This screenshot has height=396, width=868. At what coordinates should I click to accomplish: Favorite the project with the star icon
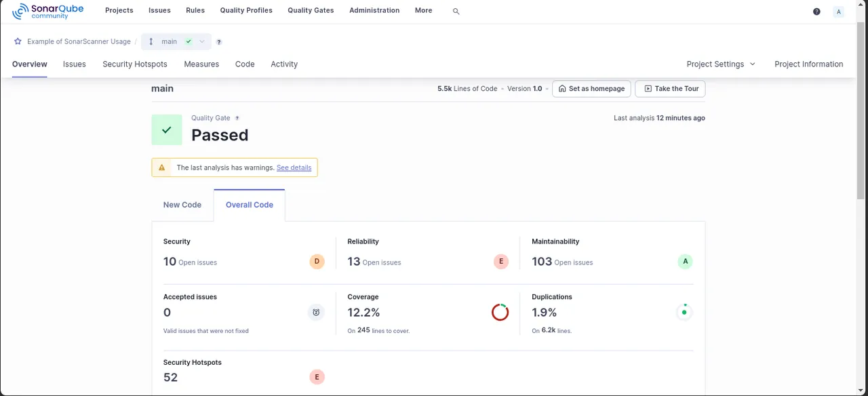tap(18, 41)
